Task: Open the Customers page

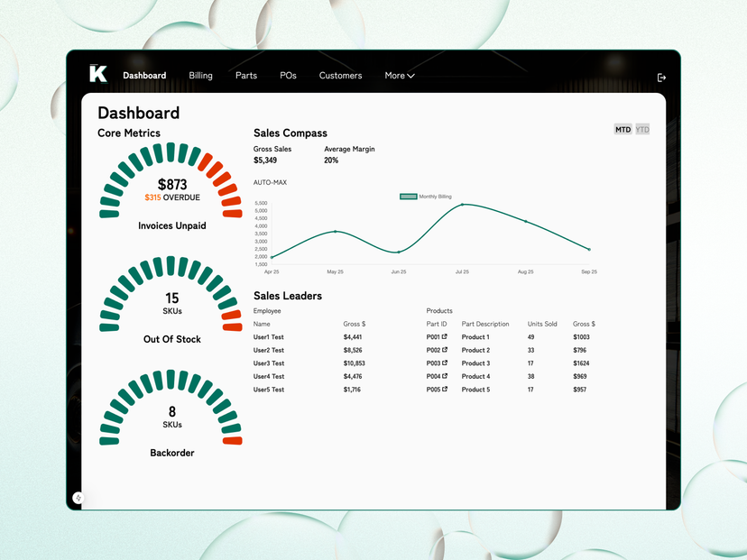Action: coord(340,76)
